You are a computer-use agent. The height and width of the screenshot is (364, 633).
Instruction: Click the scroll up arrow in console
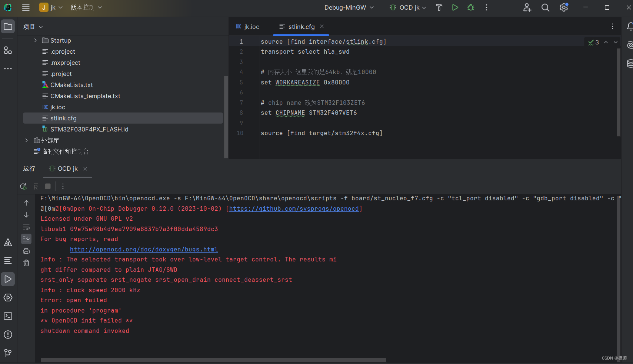coord(26,203)
